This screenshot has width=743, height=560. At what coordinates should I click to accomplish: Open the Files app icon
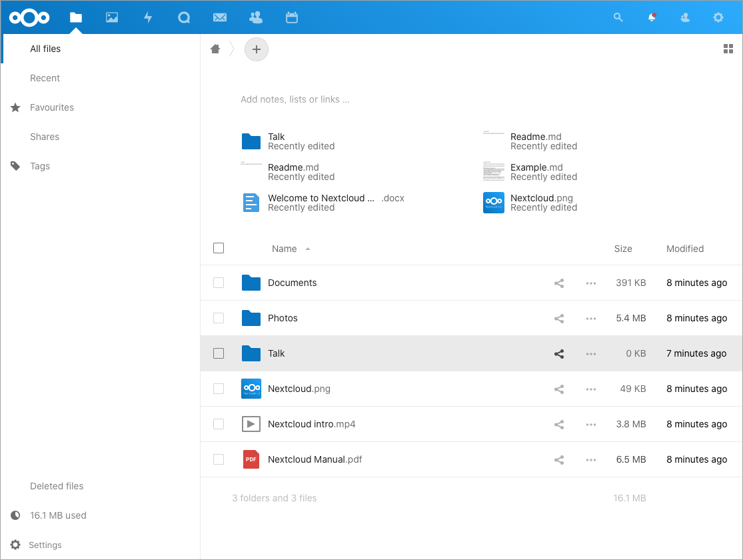(x=76, y=17)
